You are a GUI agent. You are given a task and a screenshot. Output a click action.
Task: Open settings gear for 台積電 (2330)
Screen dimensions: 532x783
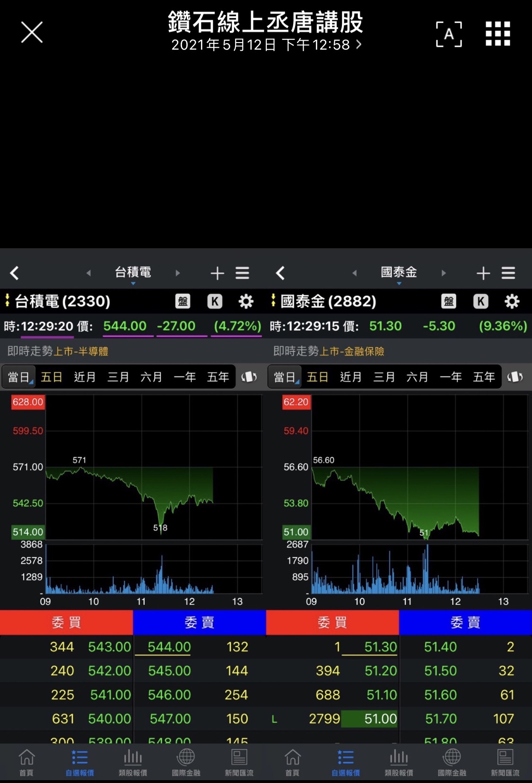pyautogui.click(x=245, y=302)
